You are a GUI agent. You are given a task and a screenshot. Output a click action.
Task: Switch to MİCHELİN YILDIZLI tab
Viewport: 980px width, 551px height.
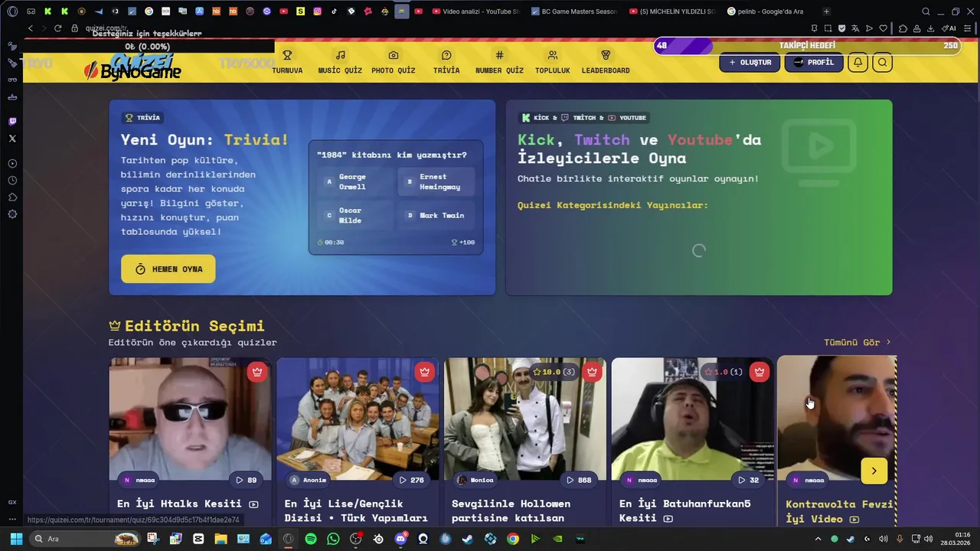point(671,11)
